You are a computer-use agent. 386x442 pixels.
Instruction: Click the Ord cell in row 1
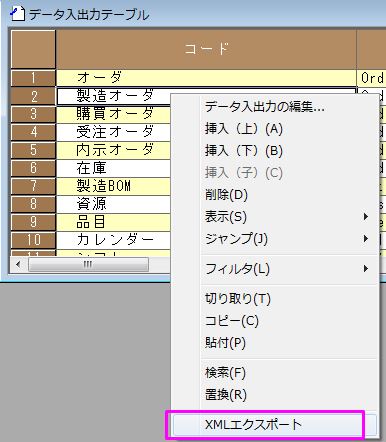tap(371, 78)
